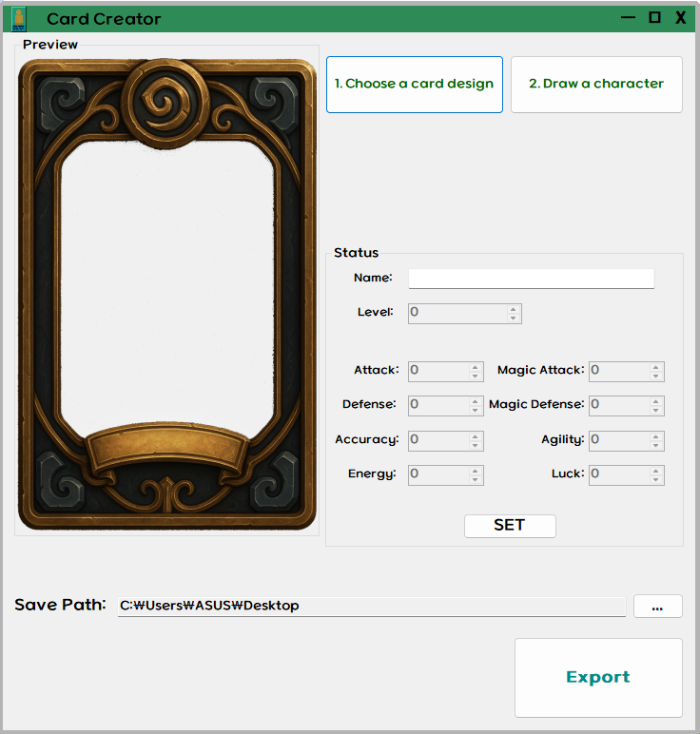Viewport: 700px width, 734px height.
Task: Click the "Save Path:" label
Action: point(61,605)
